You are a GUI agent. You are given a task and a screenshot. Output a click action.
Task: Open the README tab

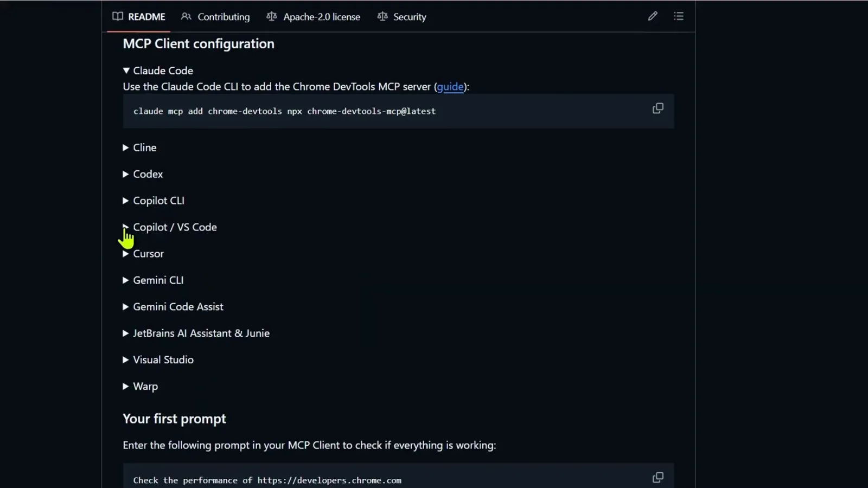pos(139,17)
